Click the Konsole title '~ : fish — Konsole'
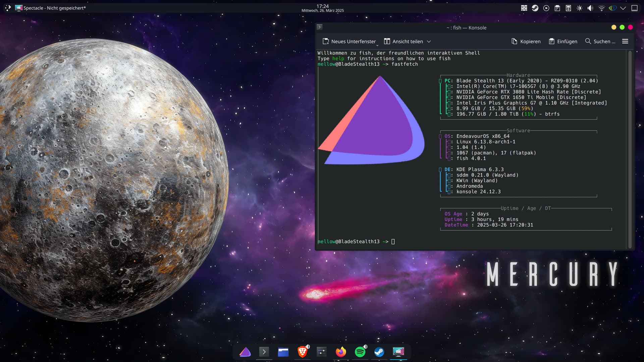644x362 pixels. coord(466,28)
